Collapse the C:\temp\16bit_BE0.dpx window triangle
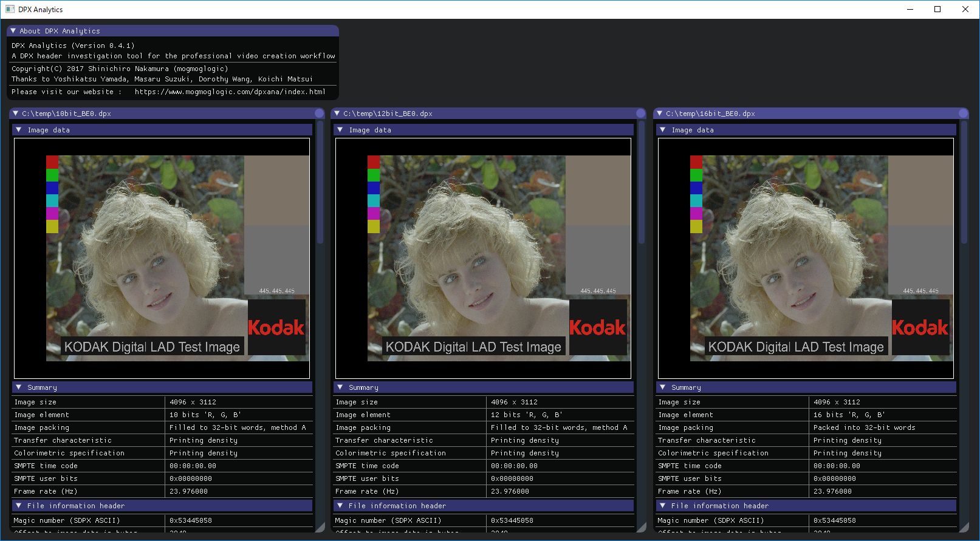This screenshot has height=541, width=980. [x=660, y=114]
